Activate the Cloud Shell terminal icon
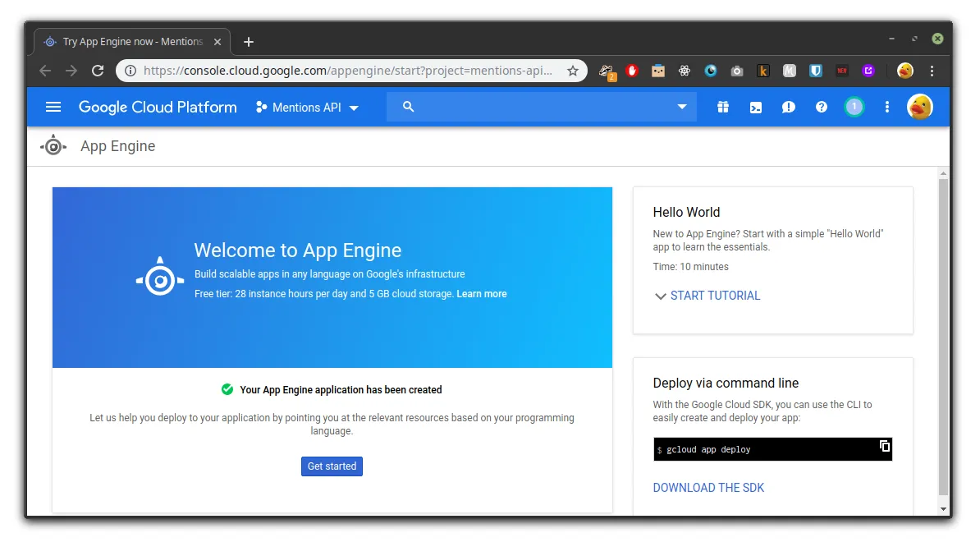This screenshot has width=980, height=542. pos(756,107)
